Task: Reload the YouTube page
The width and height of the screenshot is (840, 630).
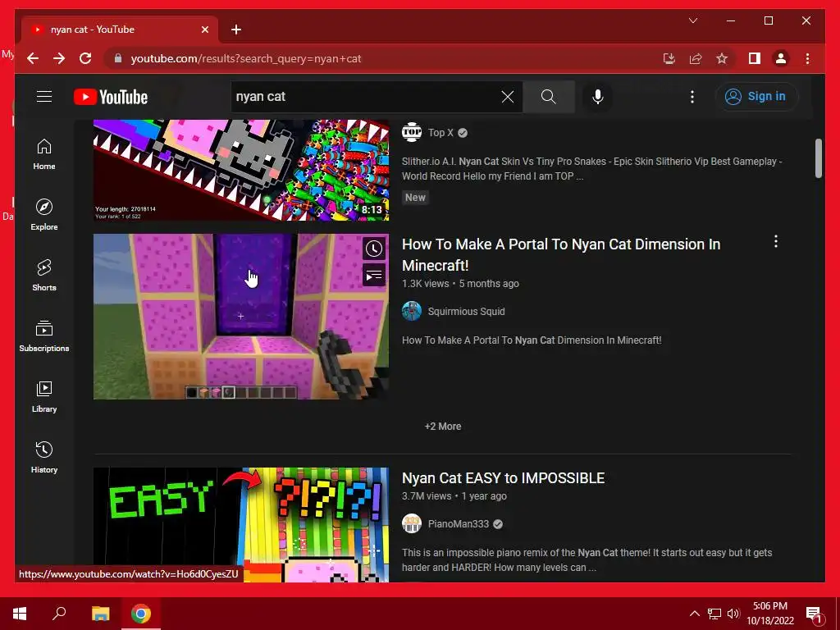Action: pyautogui.click(x=85, y=58)
